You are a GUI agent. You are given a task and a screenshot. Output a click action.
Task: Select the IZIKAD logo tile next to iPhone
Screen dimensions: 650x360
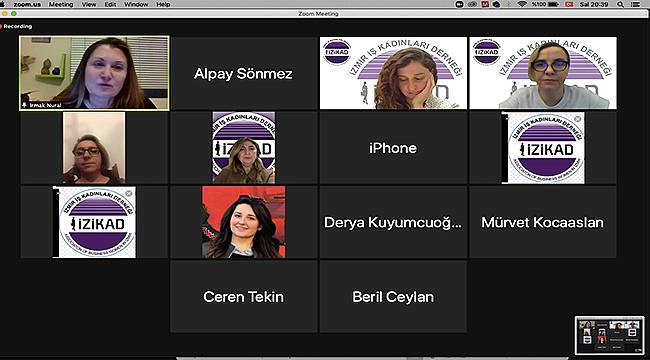point(543,148)
